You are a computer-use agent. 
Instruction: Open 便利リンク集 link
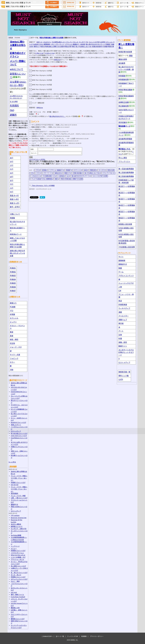123,376
